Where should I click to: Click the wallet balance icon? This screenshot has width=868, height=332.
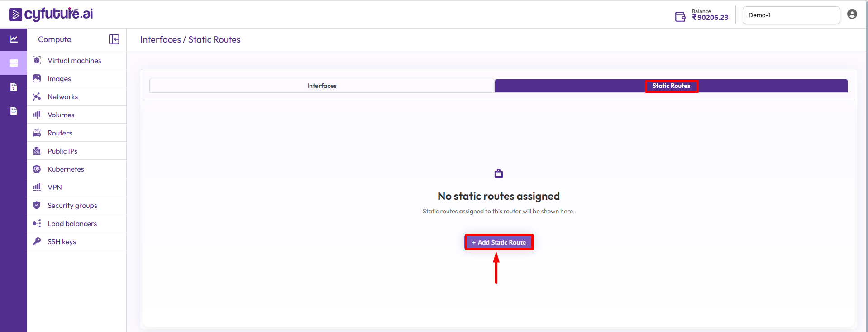[x=680, y=17]
